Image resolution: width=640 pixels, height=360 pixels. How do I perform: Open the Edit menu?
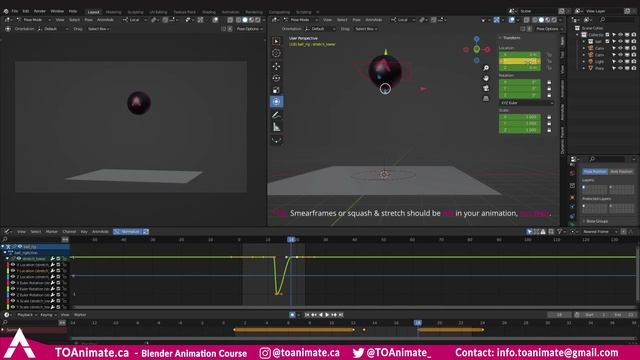point(26,11)
